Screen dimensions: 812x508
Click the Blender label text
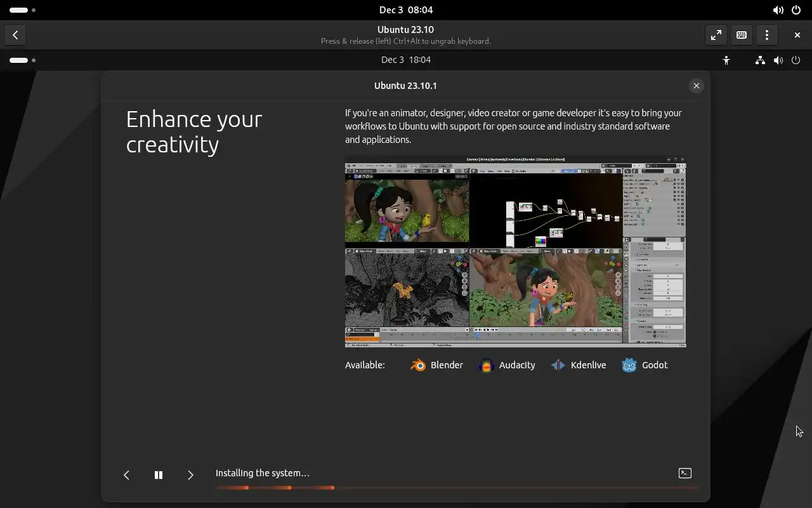point(447,365)
